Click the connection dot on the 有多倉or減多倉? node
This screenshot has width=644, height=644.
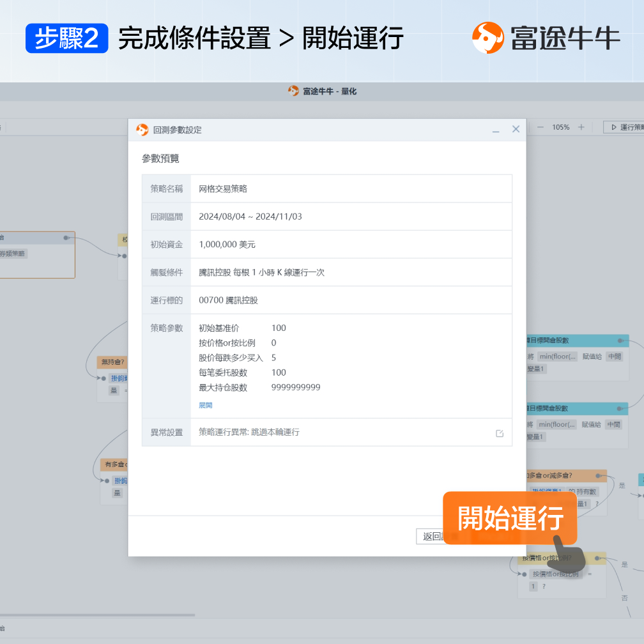[598, 475]
